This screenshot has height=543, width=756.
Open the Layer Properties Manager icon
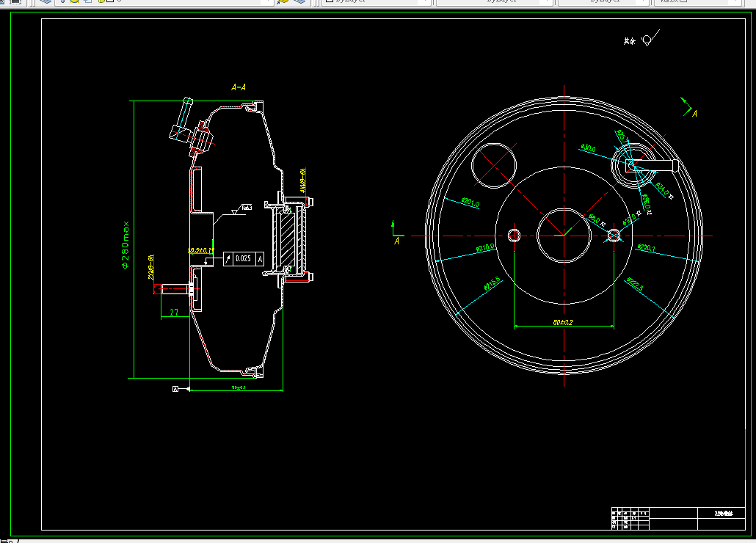pos(46,1)
